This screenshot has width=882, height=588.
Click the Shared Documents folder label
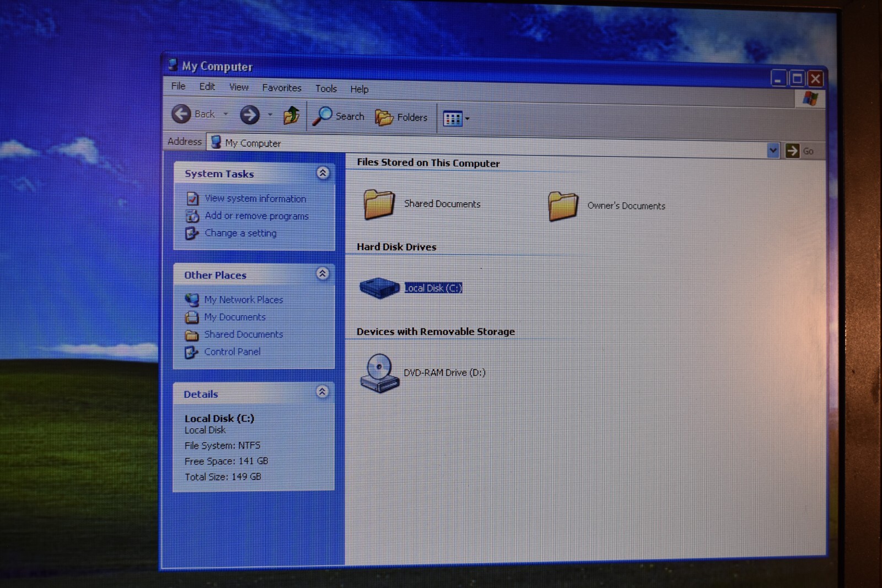pos(442,203)
